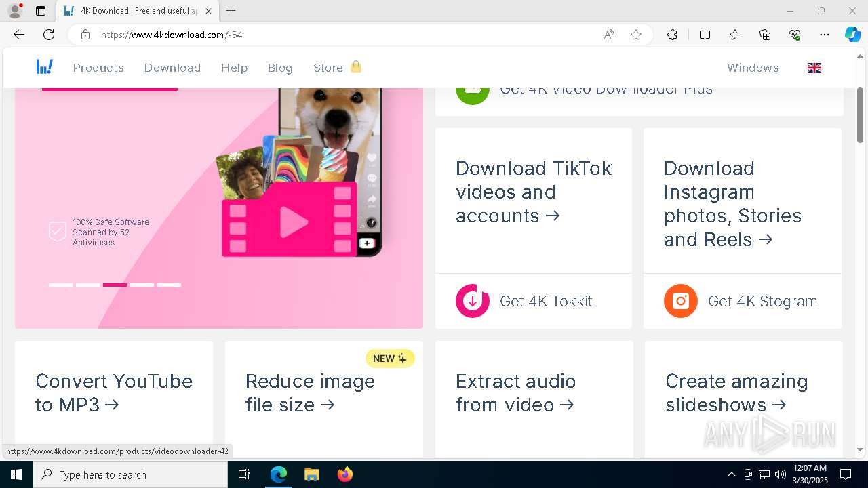
Task: Open Reduce image file size
Action: coord(310,392)
